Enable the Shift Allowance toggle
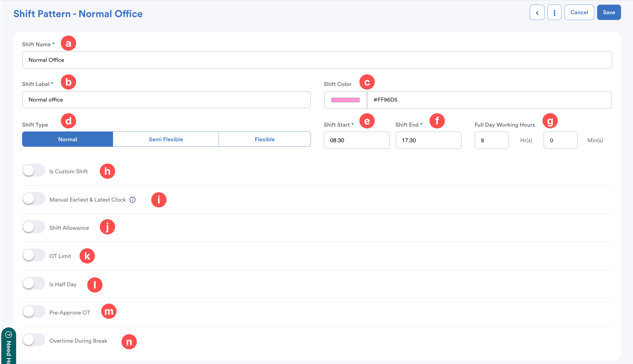 (x=34, y=227)
